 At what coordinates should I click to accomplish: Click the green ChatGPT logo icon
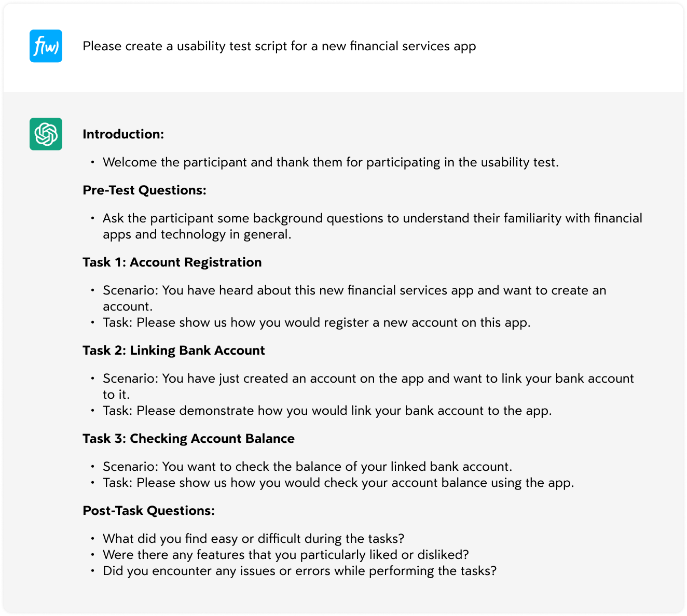click(46, 134)
